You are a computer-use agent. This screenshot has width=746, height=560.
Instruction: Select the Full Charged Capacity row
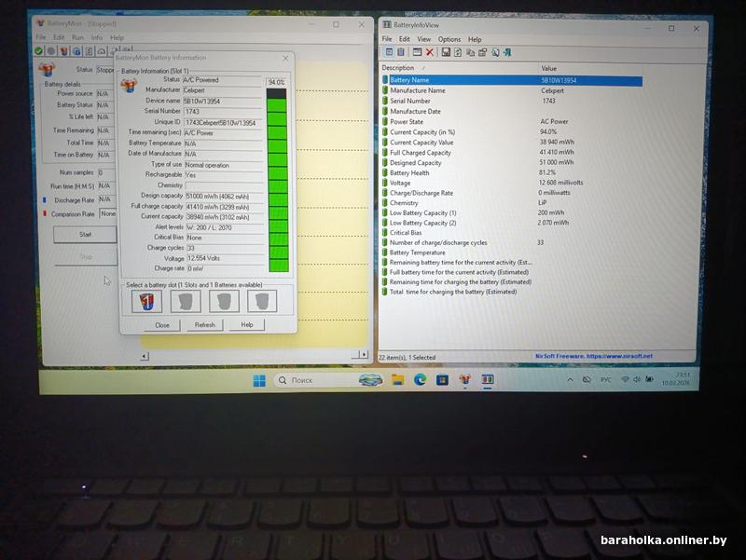coord(512,153)
